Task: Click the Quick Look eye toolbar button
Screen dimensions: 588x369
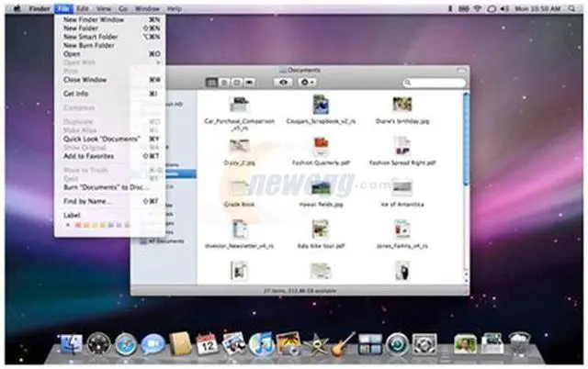Action: pos(283,82)
